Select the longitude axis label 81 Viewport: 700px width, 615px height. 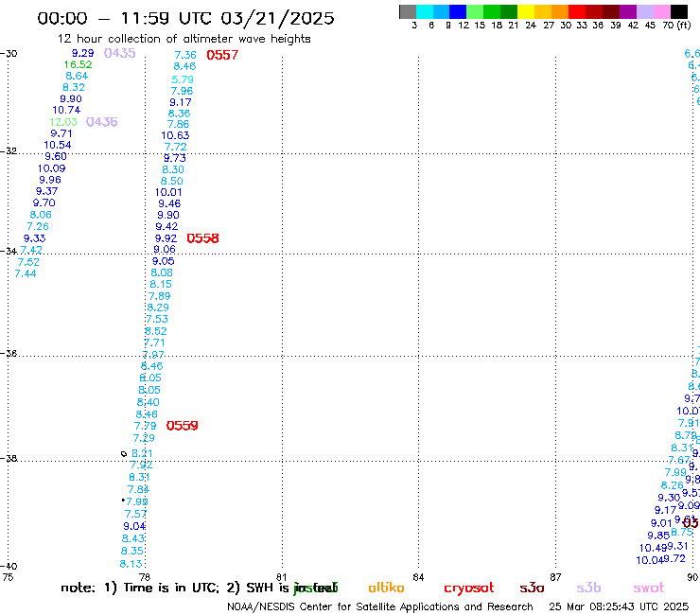pyautogui.click(x=281, y=577)
